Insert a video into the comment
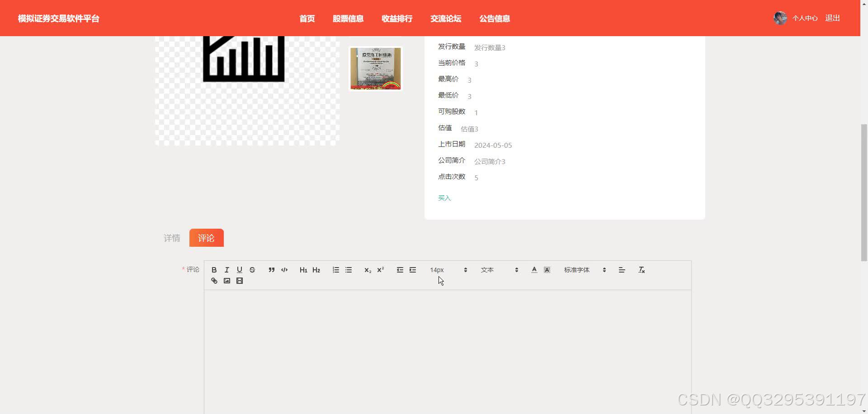 [x=240, y=281]
